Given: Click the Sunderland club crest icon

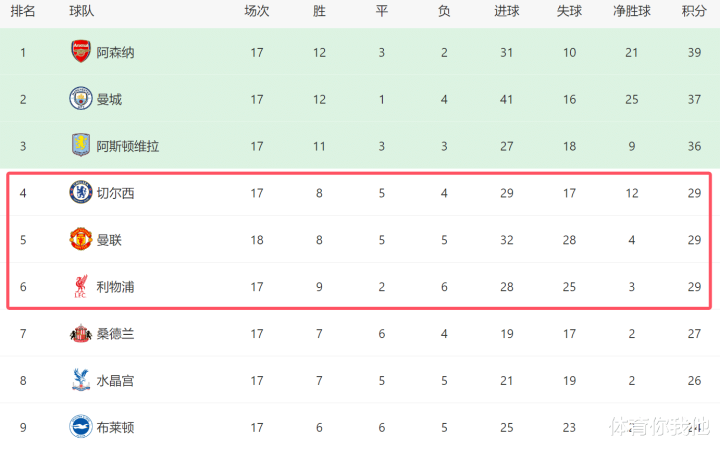Looking at the screenshot, I should click(x=81, y=334).
